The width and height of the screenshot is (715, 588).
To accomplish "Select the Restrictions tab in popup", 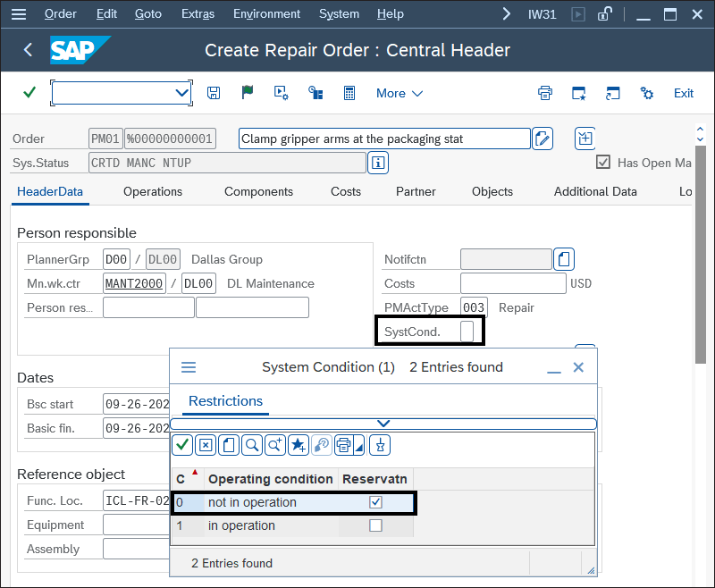I will click(226, 401).
